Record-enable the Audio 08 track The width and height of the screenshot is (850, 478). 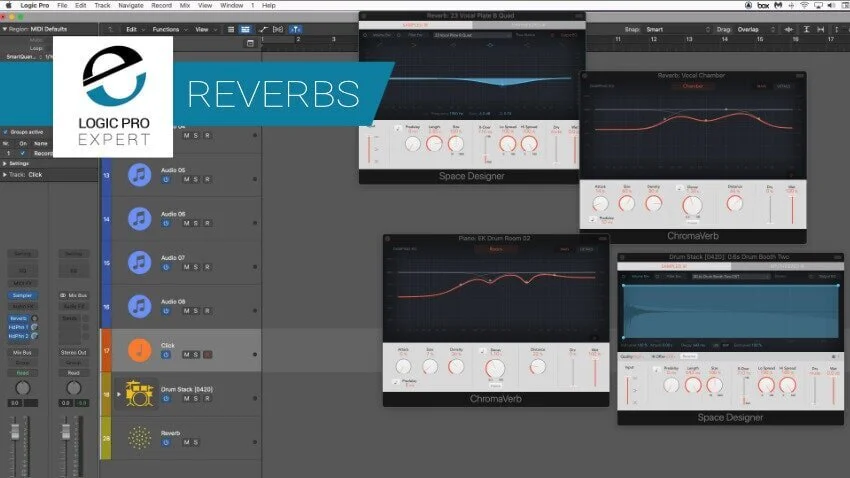pyautogui.click(x=207, y=311)
